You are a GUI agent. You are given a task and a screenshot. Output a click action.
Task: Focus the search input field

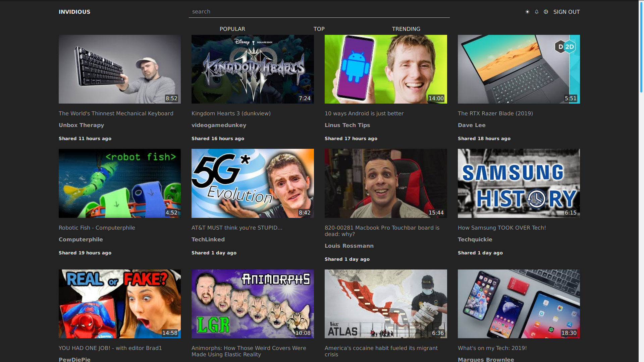[x=319, y=12]
